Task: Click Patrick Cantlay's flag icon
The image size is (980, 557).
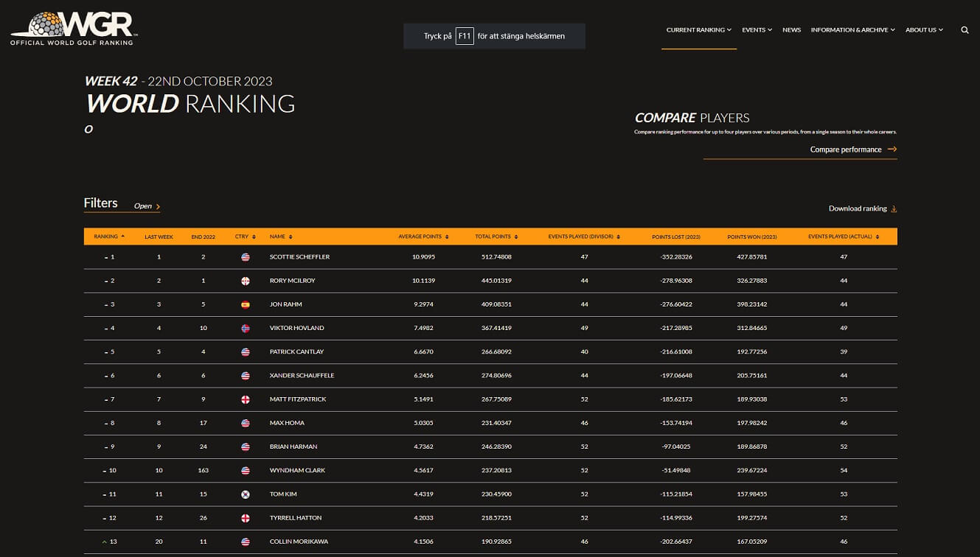Action: 246,351
